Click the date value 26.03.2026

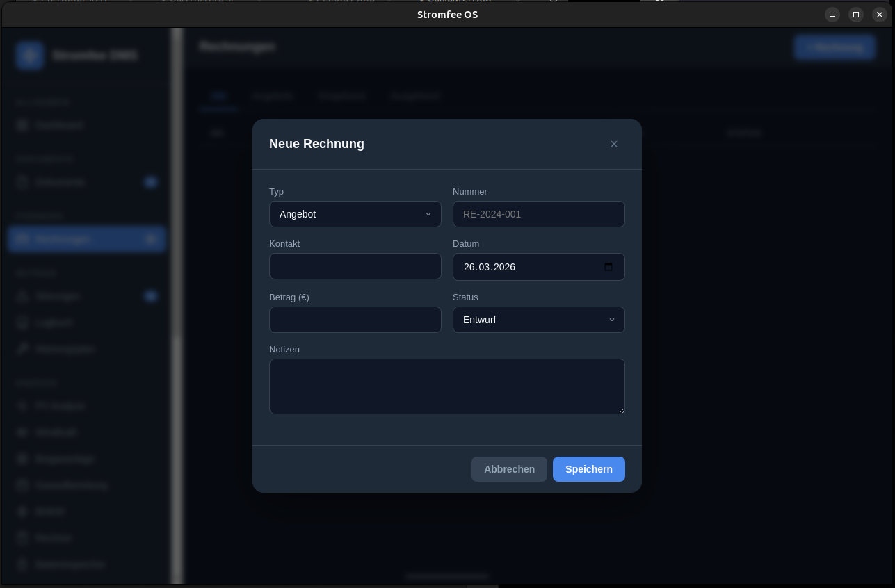point(490,267)
